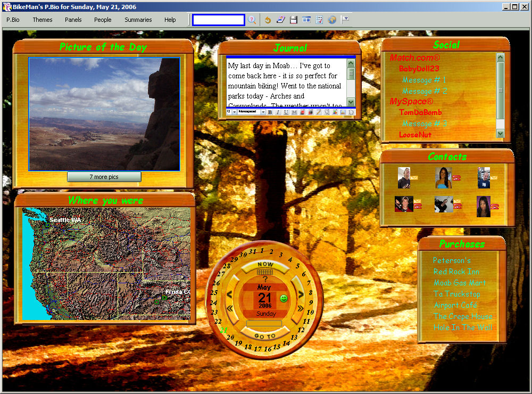Open the Journal font size dropdown
Screen dimensions: 532x394
234,112
